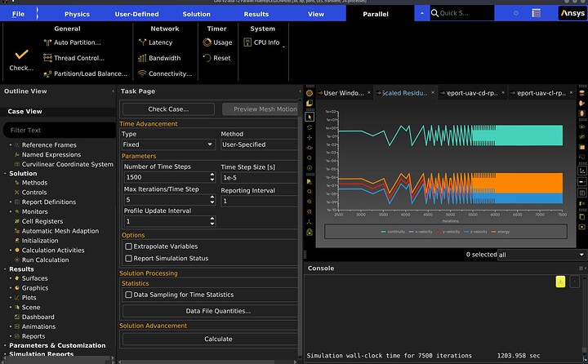Image resolution: width=588 pixels, height=364 pixels.
Task: Click the plot axes icon in right toolbar
Action: [x=581, y=171]
